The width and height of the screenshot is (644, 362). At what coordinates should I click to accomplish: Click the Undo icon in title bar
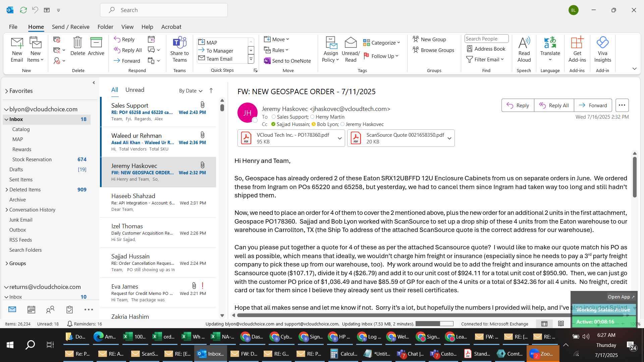coord(35,10)
